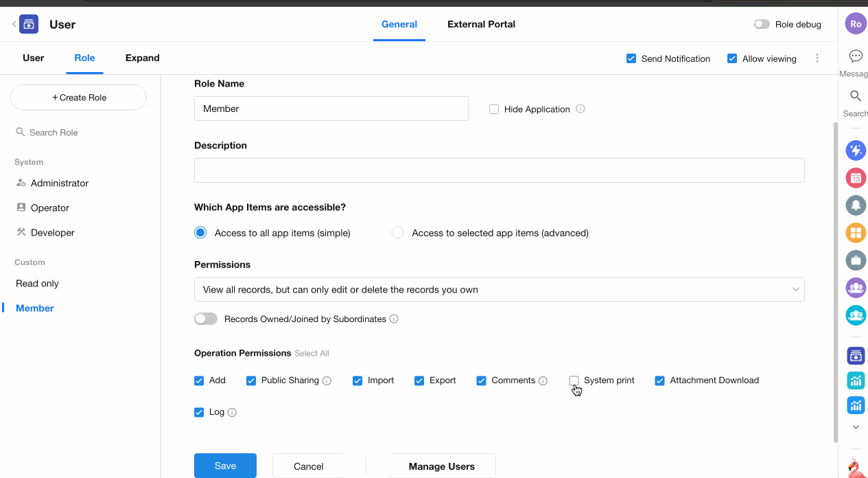This screenshot has height=478, width=868.
Task: Enable Records Owned/Joined by Subordinates toggle
Action: (x=206, y=319)
